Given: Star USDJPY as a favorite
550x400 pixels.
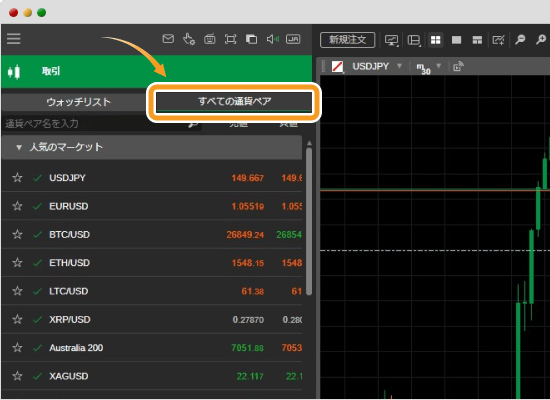Looking at the screenshot, I should coord(17,178).
